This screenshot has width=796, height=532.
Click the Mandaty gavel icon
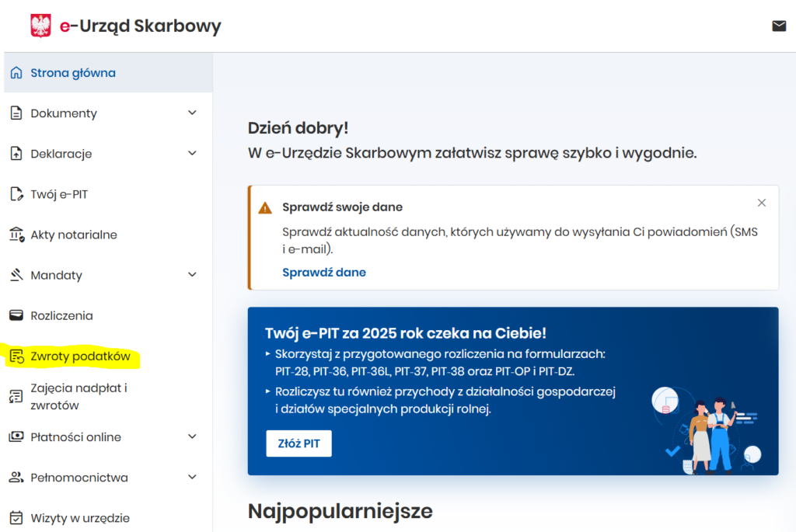[x=16, y=275]
